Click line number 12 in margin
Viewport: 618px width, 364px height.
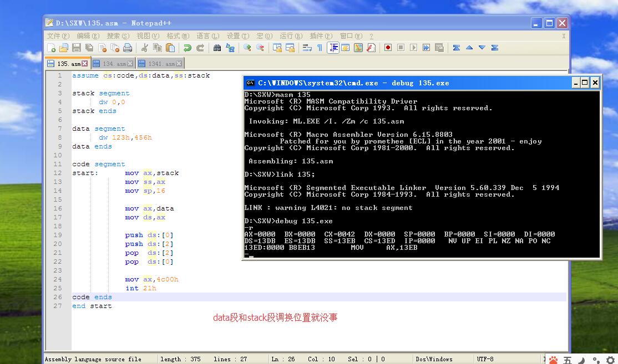click(x=58, y=173)
